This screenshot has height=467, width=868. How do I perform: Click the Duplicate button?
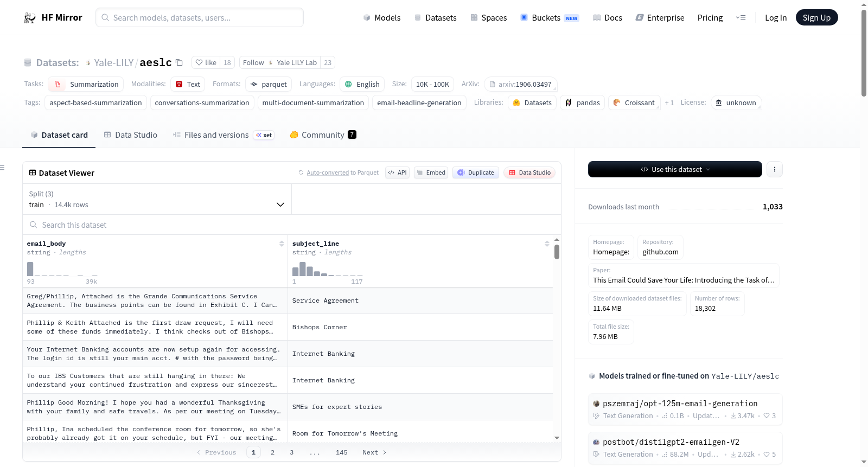click(475, 172)
